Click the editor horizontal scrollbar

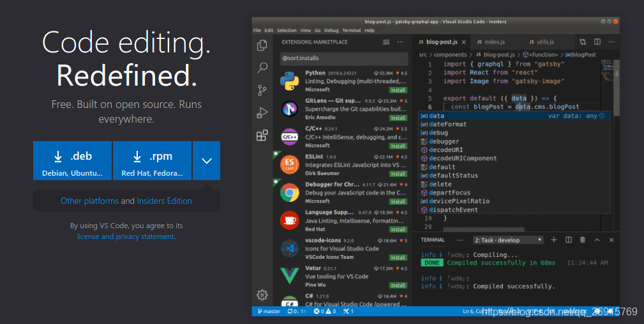tap(483, 230)
